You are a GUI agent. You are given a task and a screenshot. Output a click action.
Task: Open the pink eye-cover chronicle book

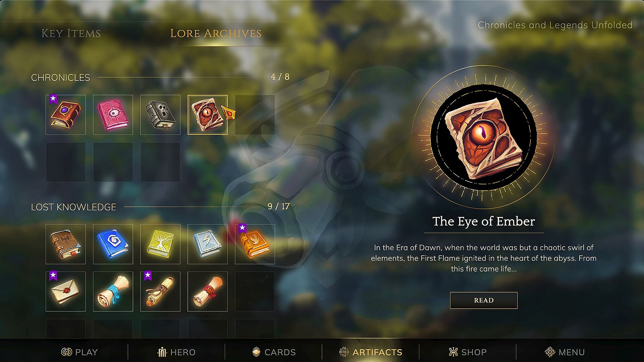coord(113,115)
